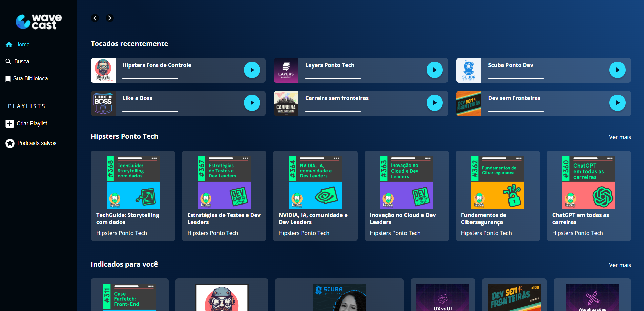Open Dev sem Fronteiras #100 card
The width and height of the screenshot is (644, 311).
(514, 295)
